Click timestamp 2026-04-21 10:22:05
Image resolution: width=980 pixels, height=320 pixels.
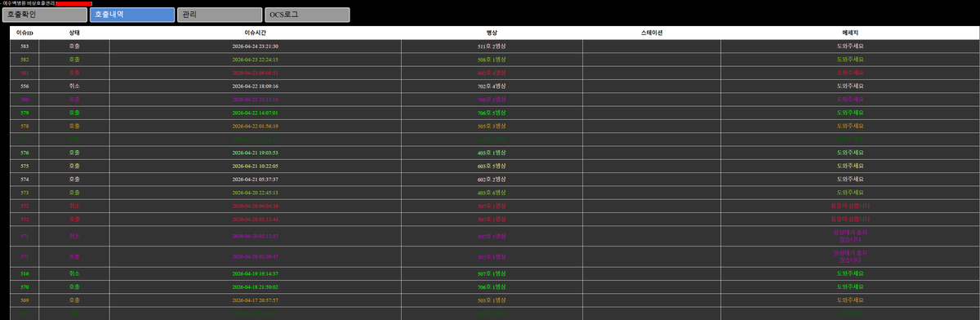[x=256, y=166]
